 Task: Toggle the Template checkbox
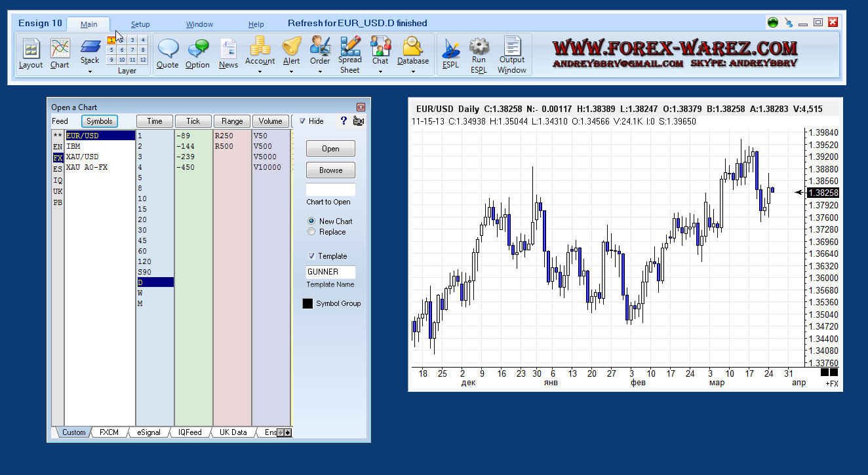(x=311, y=256)
